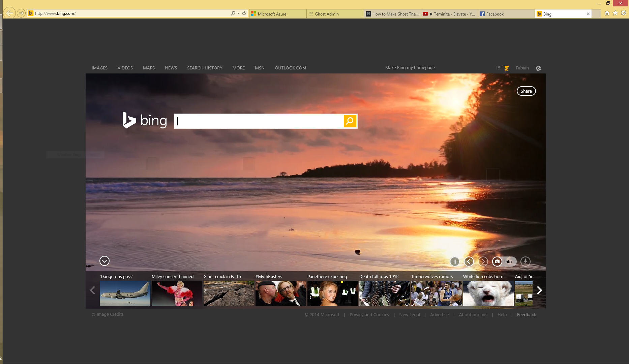The height and width of the screenshot is (364, 629).
Task: Open the address bar autocomplete dropdown arrow
Action: click(x=238, y=13)
